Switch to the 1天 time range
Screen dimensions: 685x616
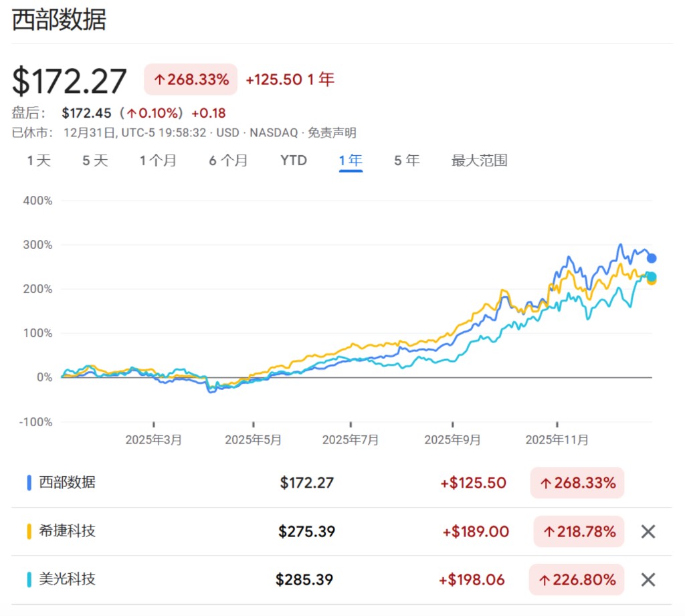pos(39,161)
